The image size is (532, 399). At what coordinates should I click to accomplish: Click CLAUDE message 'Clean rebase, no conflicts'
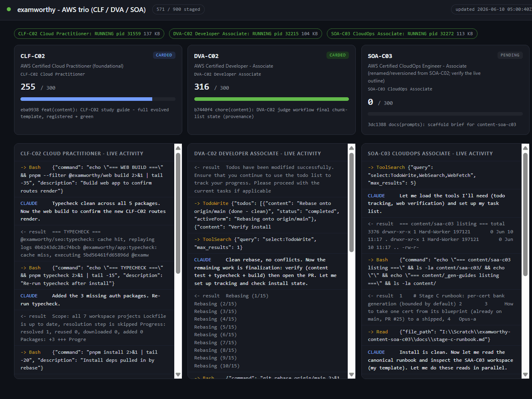coord(268,271)
